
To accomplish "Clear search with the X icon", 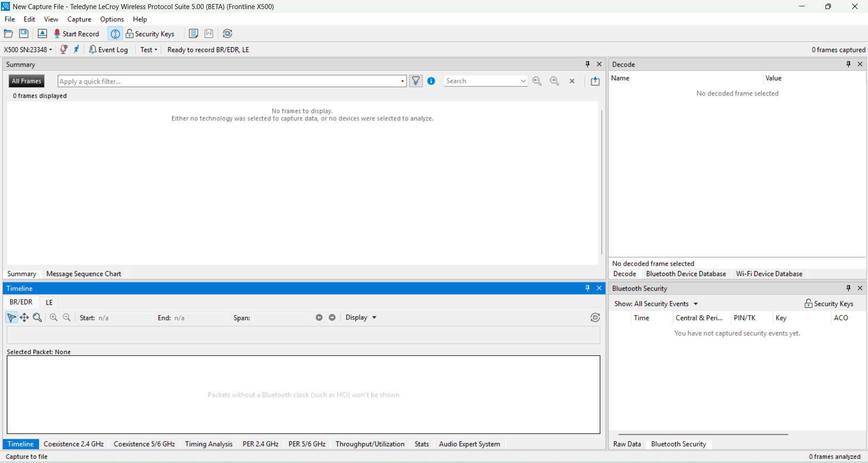I will [572, 81].
